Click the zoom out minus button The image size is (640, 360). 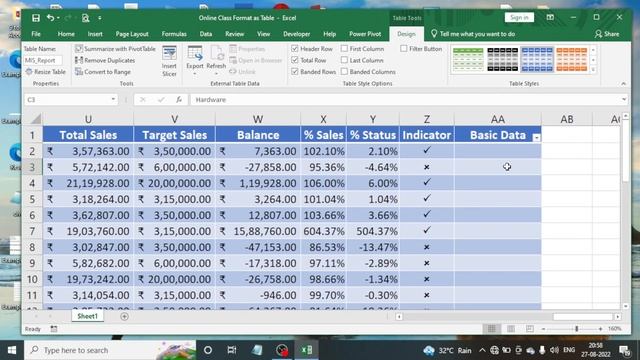[543, 329]
